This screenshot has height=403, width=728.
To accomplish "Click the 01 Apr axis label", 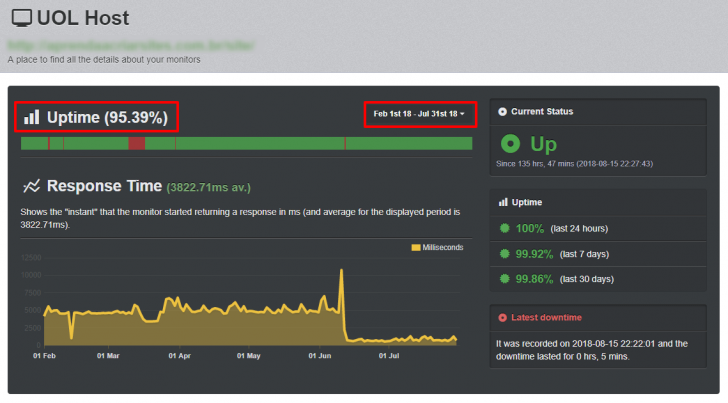I will click(180, 356).
